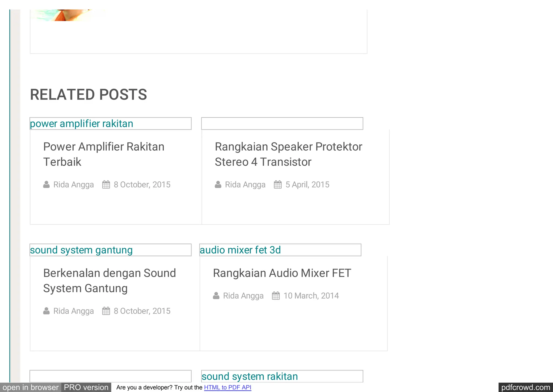Open the sound system gantung image link
The image size is (553, 392).
point(81,250)
